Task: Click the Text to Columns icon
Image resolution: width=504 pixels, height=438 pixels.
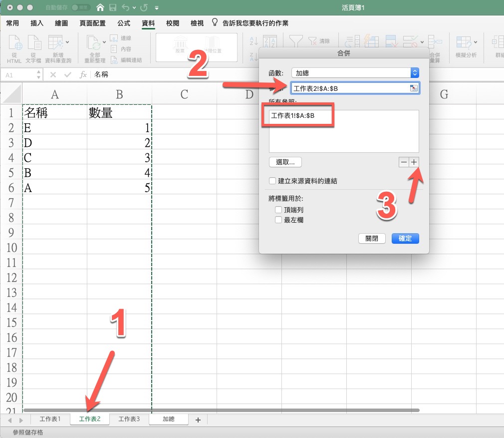Action: click(352, 41)
